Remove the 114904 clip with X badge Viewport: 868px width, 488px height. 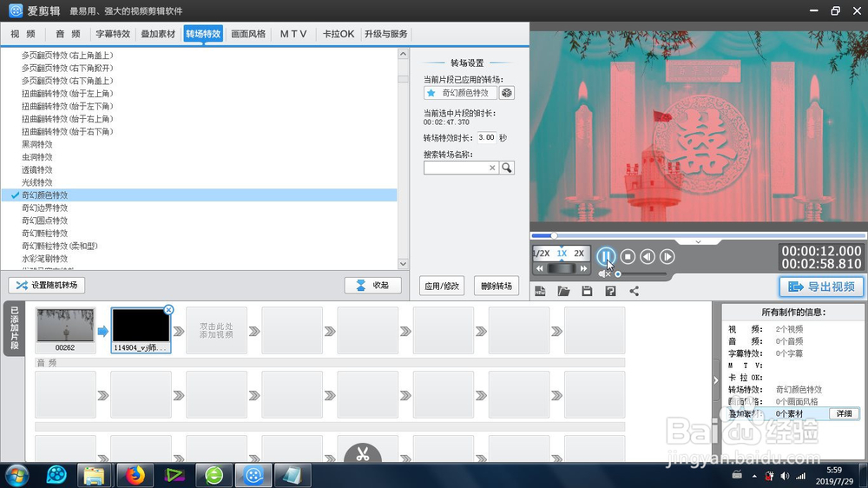click(169, 310)
